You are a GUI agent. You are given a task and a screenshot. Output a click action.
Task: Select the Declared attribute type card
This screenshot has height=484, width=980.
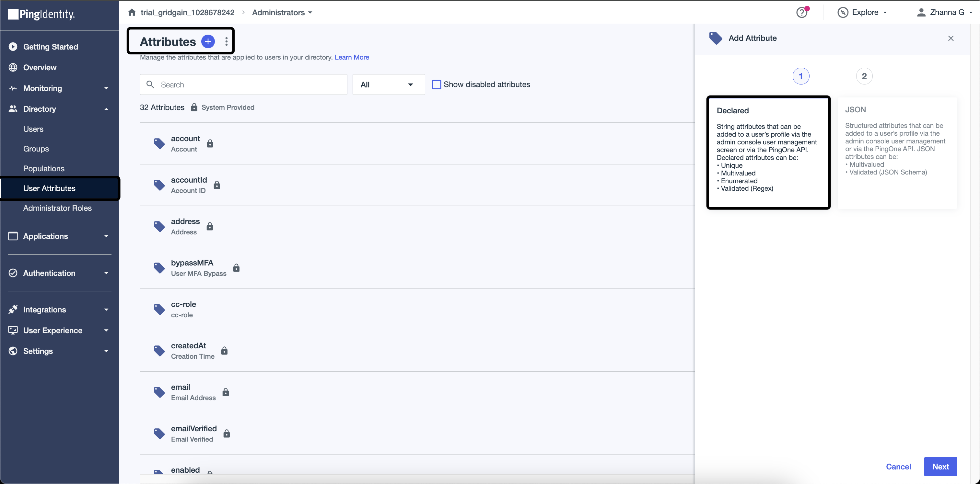(768, 152)
